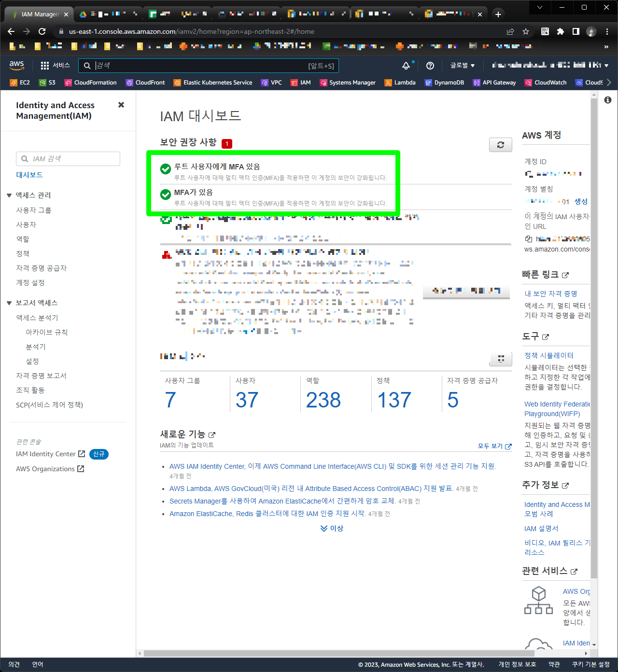Collapse the 액세스 관리 section
The height and width of the screenshot is (672, 618).
(x=9, y=195)
